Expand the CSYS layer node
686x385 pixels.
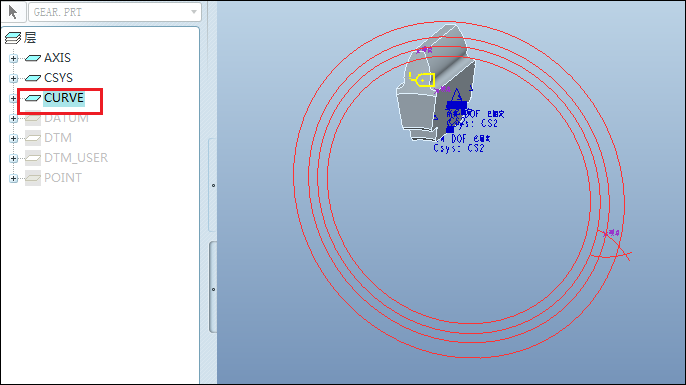coord(13,78)
